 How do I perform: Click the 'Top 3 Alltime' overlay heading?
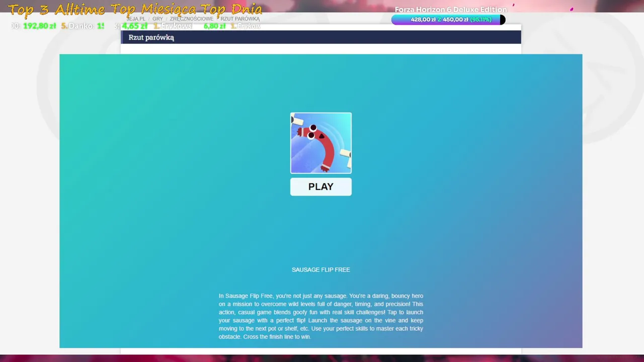click(57, 10)
